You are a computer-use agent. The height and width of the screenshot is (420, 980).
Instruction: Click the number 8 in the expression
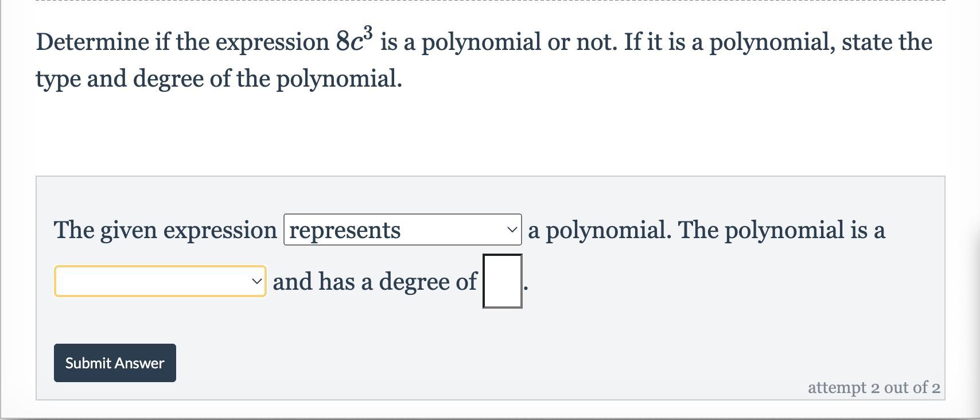click(x=343, y=42)
